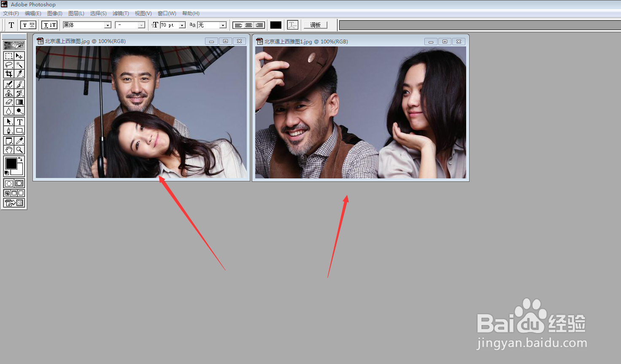Select the Hand tool
Image resolution: width=621 pixels, height=364 pixels.
[9, 150]
